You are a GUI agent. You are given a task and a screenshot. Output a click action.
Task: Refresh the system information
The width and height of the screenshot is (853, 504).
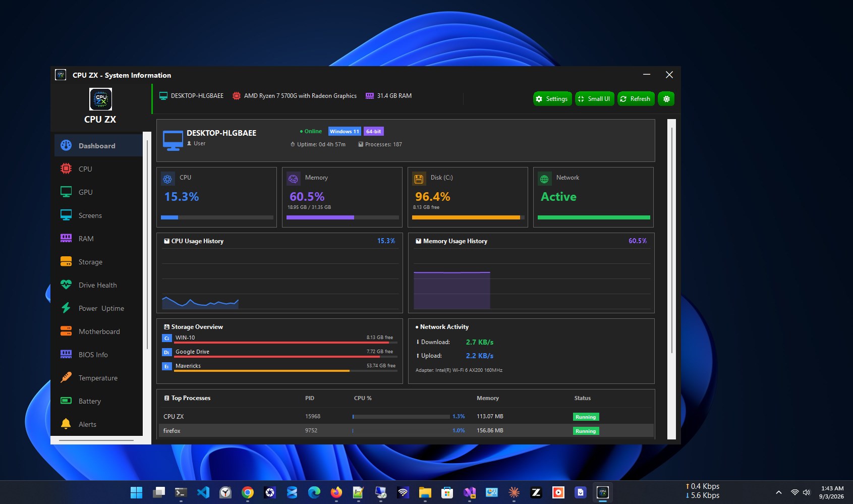click(x=636, y=99)
